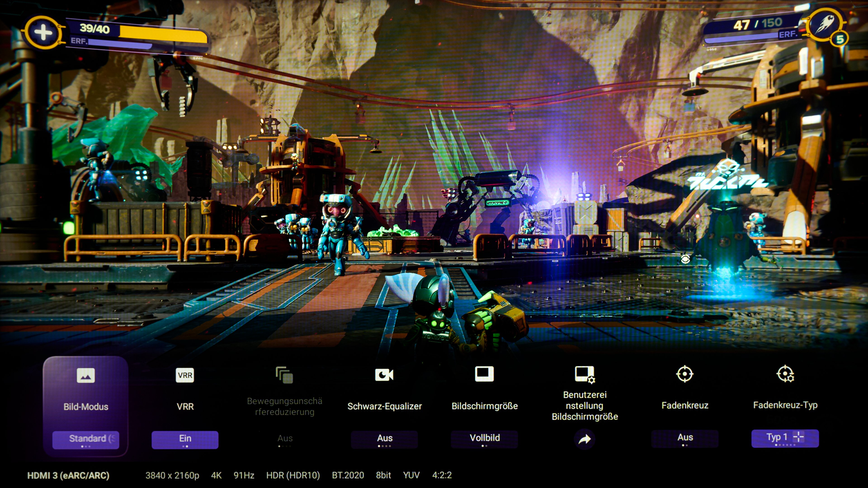Click the Schwarz-Equalizer camera moon icon

click(x=384, y=375)
